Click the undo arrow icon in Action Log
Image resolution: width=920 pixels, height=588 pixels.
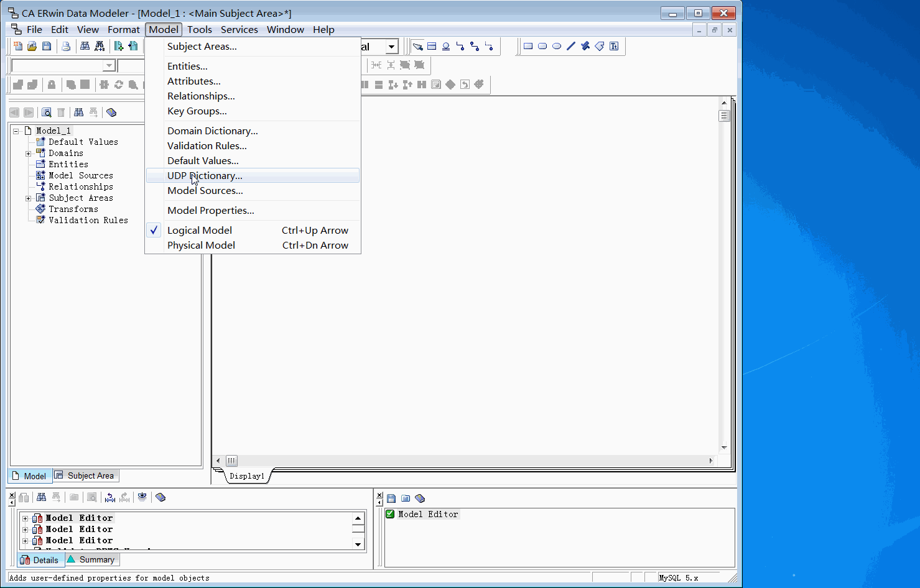[x=110, y=497]
